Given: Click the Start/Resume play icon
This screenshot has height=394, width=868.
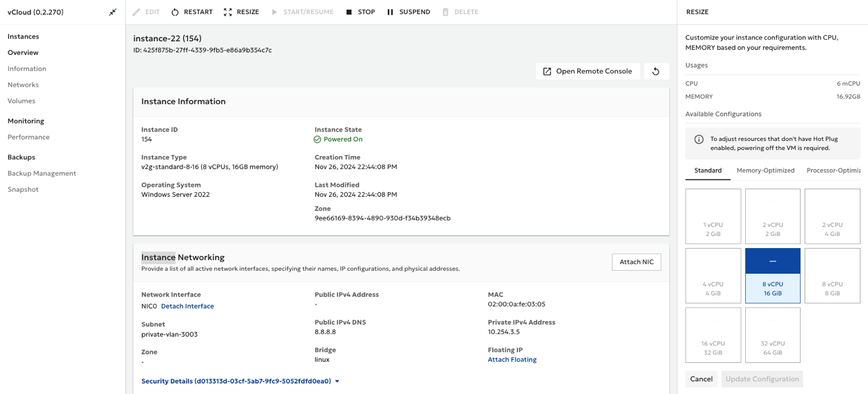Looking at the screenshot, I should (275, 12).
